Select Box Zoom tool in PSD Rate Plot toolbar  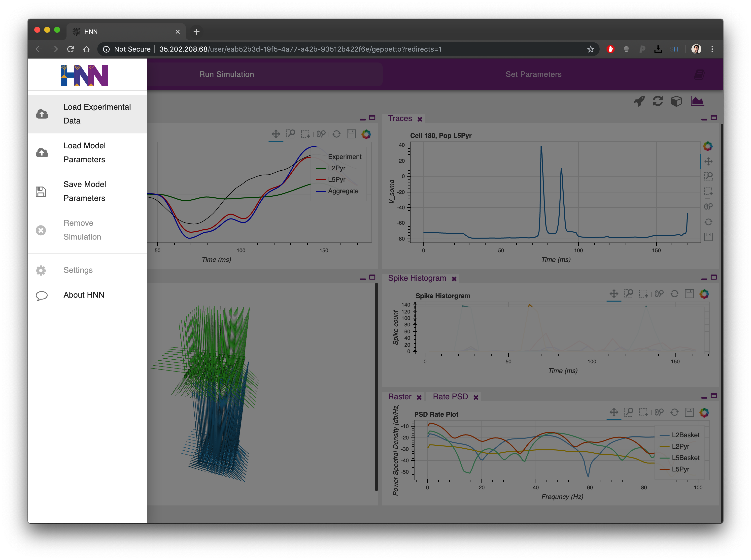pos(629,412)
